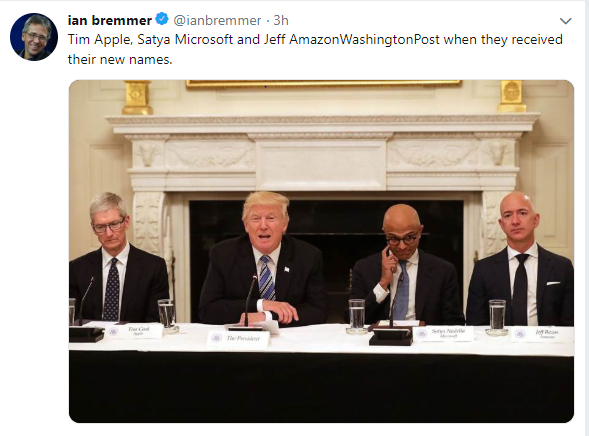Click the Tim Cook Apple name placard
The image size is (589, 436).
(x=134, y=331)
